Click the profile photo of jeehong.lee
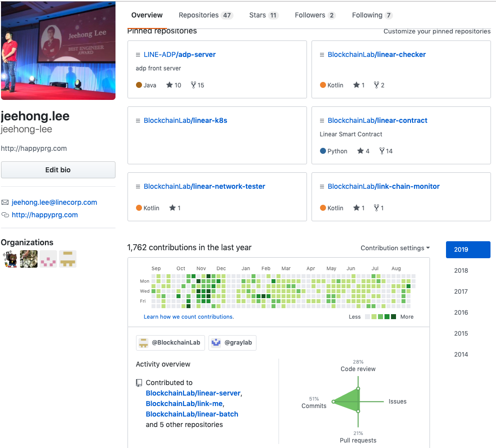Viewport: 496px width, 448px height. point(58,50)
